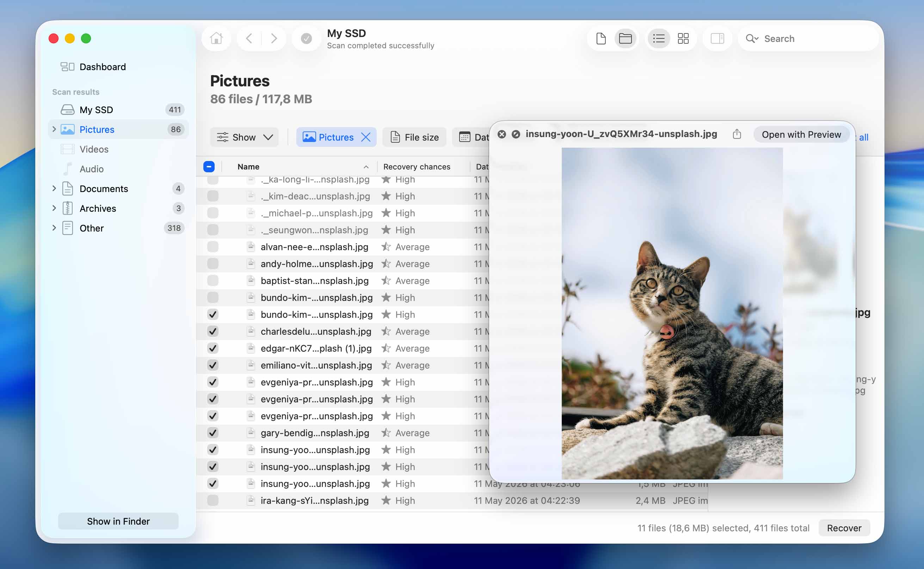Uncheck the charlesdelu...unsplash.jpg checkbox

212,331
